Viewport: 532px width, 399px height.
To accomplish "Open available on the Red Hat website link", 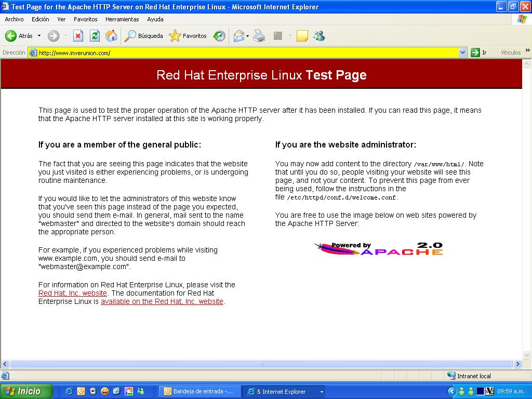I will [x=162, y=302].
